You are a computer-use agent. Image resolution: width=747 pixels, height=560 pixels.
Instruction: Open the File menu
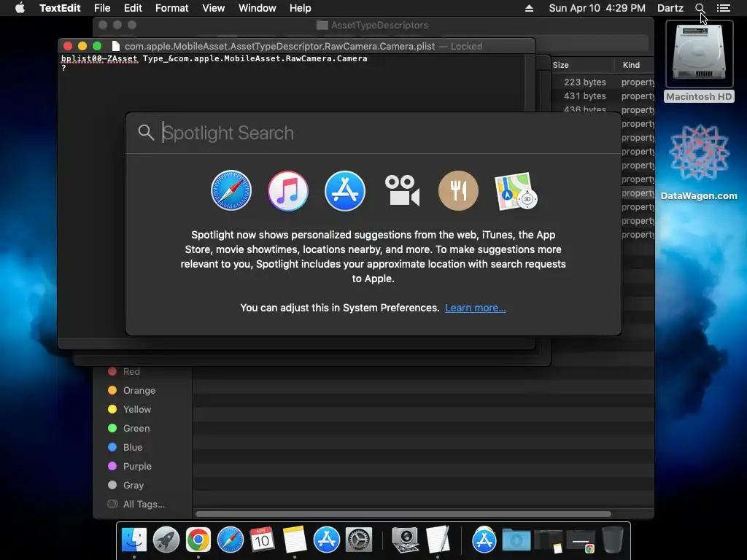tap(102, 8)
